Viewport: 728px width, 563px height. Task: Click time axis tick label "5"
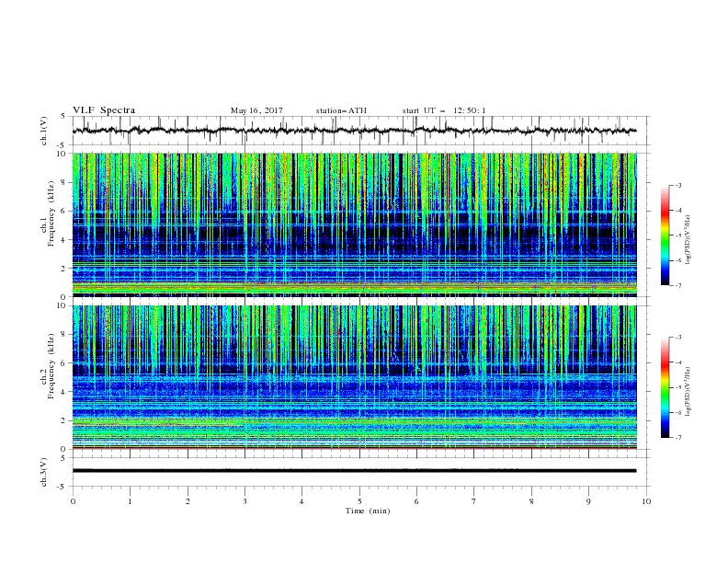pos(359,501)
